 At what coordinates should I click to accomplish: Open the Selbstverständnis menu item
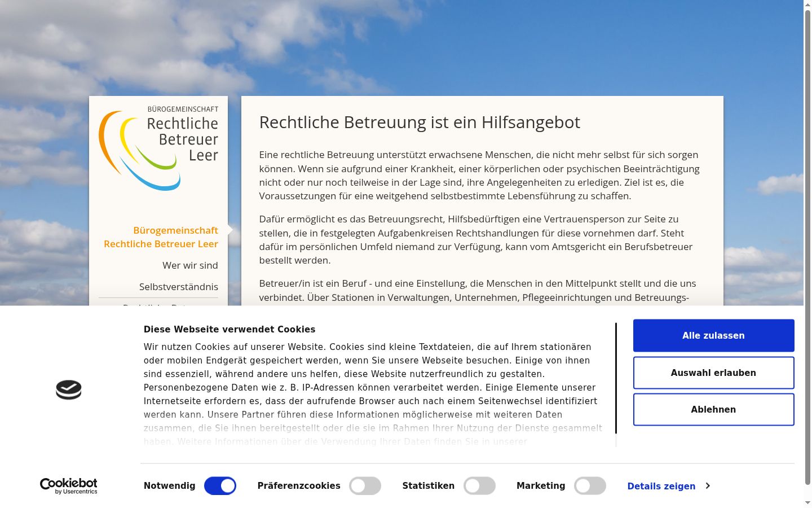click(178, 287)
